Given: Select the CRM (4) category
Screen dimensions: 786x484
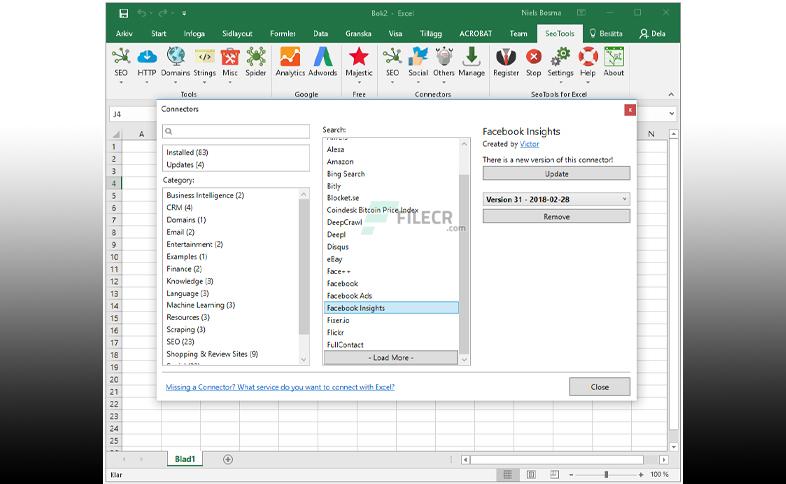Looking at the screenshot, I should (x=179, y=207).
